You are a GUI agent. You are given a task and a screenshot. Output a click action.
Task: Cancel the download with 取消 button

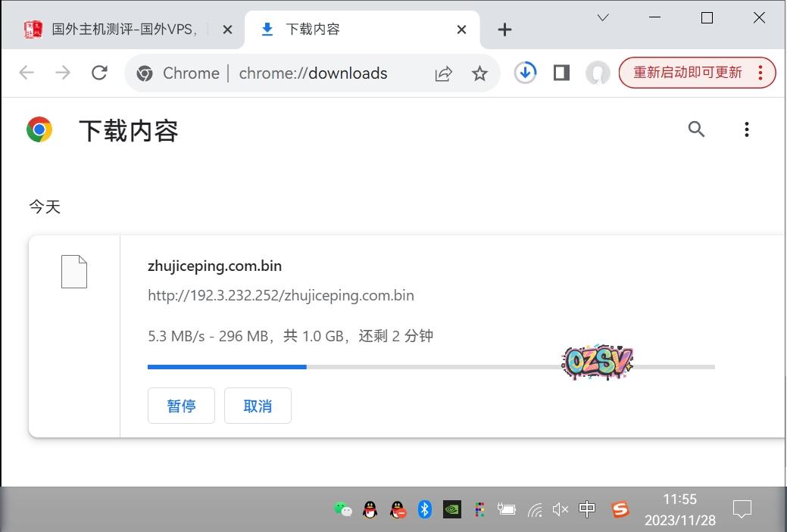coord(258,406)
